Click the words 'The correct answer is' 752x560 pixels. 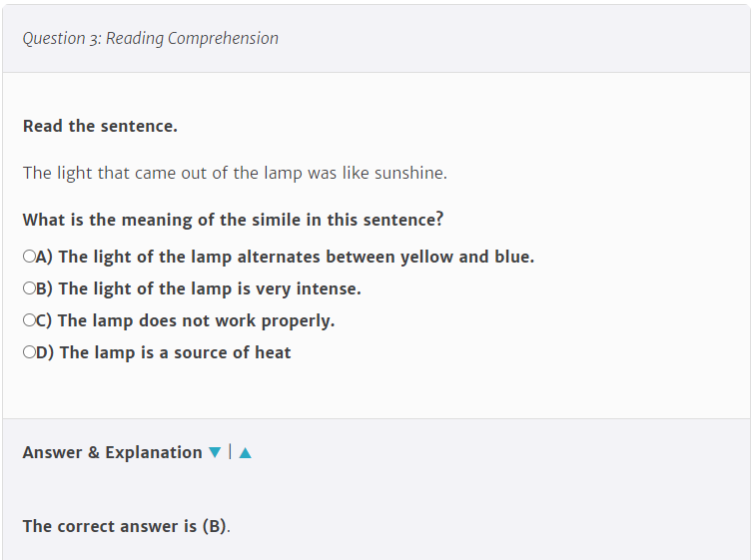[110, 526]
